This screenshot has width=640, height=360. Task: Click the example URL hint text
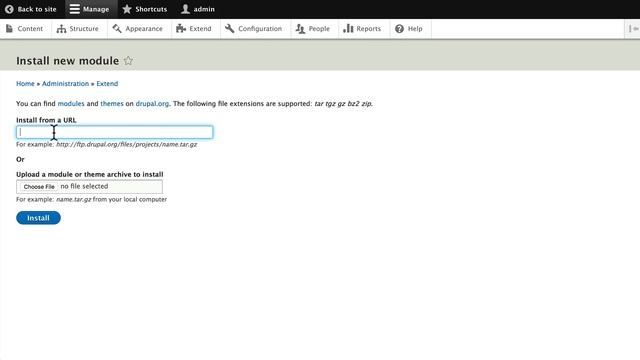[x=127, y=144]
